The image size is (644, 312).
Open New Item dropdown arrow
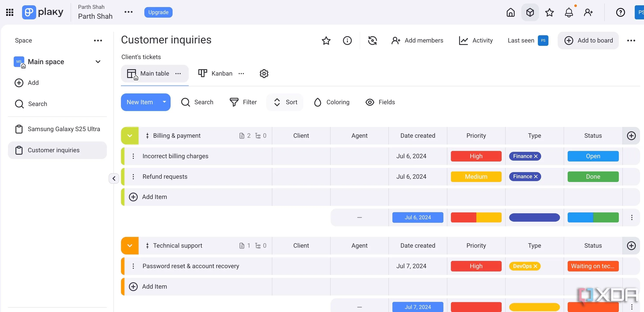click(x=164, y=102)
